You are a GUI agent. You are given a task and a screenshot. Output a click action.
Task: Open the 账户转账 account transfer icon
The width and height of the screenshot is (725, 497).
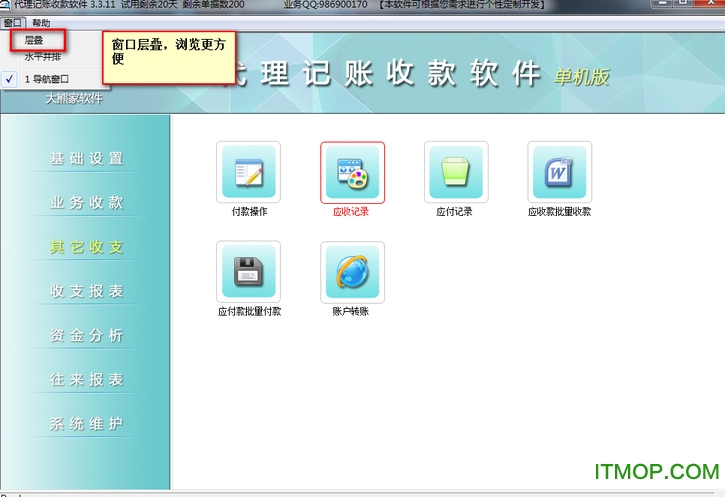click(352, 271)
